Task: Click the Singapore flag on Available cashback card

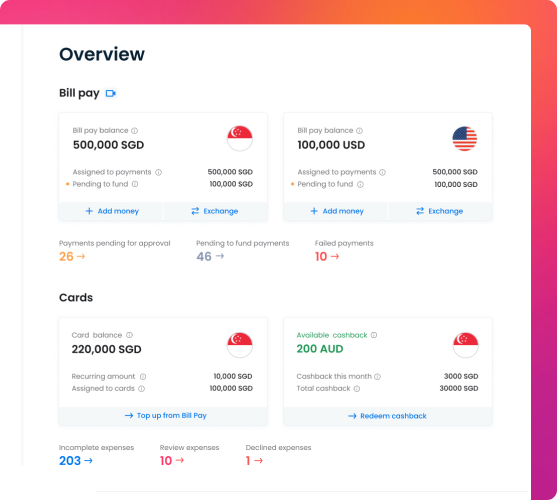Action: 466,345
